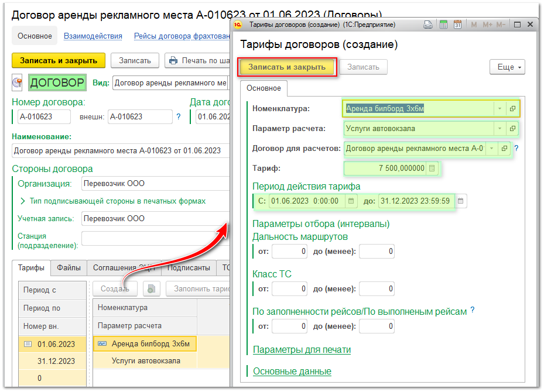Open the print preview icon in dialog title bar
Viewport: 544px width, 392px height.
(428, 24)
